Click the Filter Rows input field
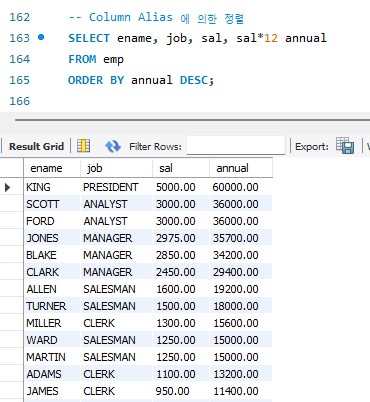The width and height of the screenshot is (370, 402). click(x=236, y=146)
